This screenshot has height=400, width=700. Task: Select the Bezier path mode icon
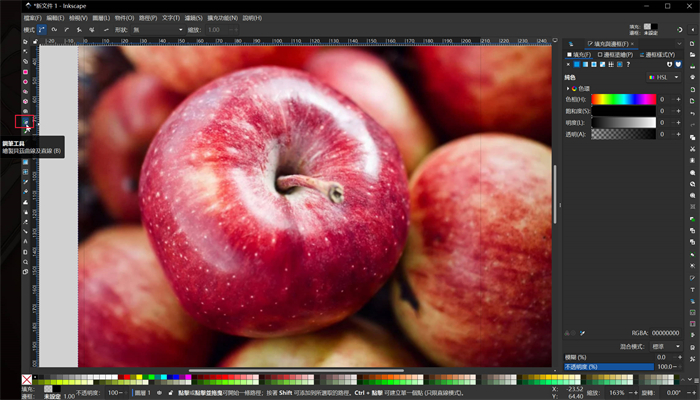coord(39,29)
